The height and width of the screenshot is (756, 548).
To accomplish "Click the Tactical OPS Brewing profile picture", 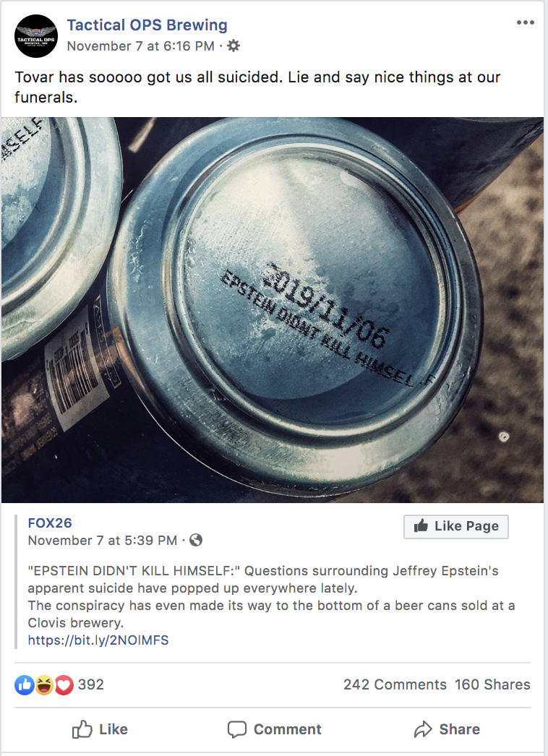I will [x=36, y=36].
